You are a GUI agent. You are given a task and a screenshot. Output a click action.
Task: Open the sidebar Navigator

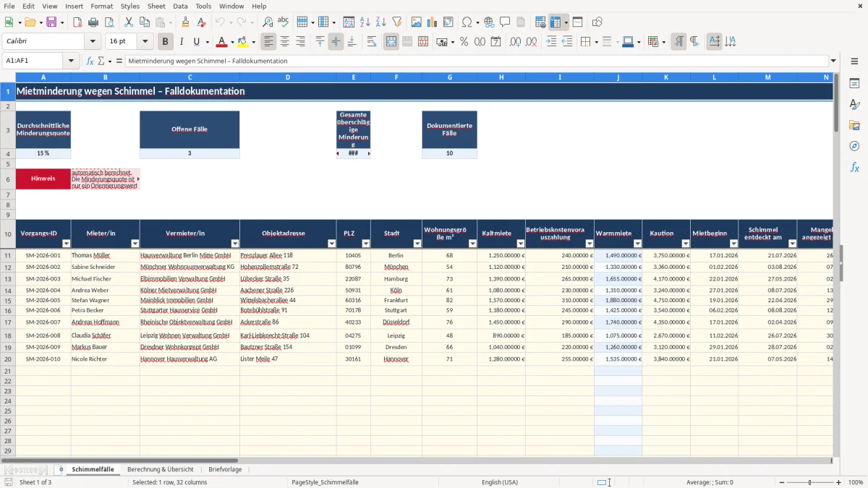tap(854, 147)
